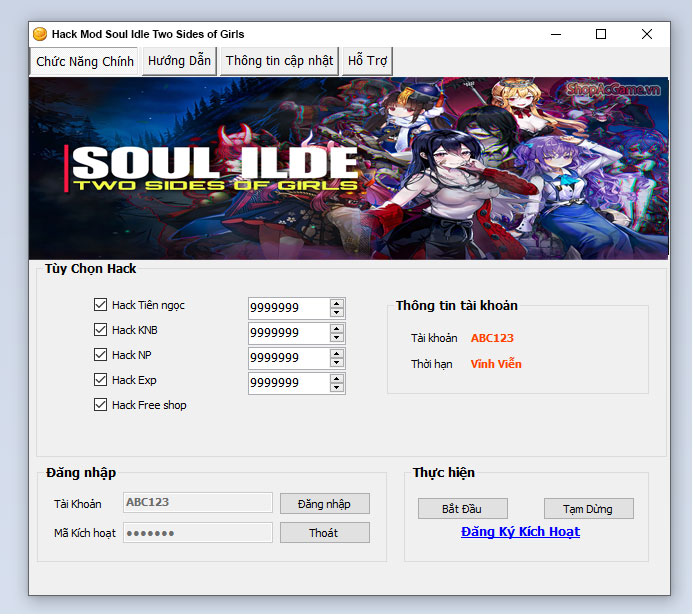This screenshot has width=693, height=616.
Task: Click the Soul Idle banner image
Action: click(x=349, y=168)
